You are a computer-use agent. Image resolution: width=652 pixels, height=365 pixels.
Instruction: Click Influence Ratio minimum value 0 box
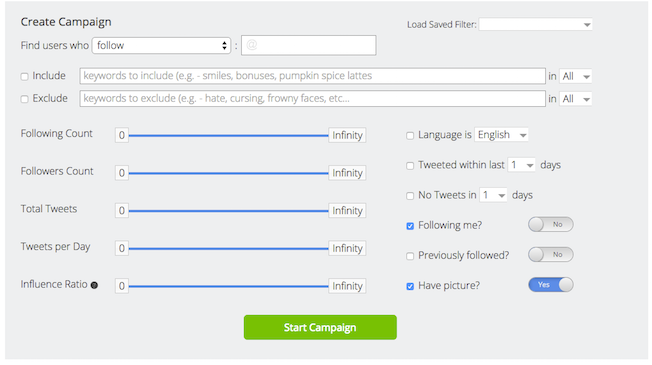click(122, 286)
